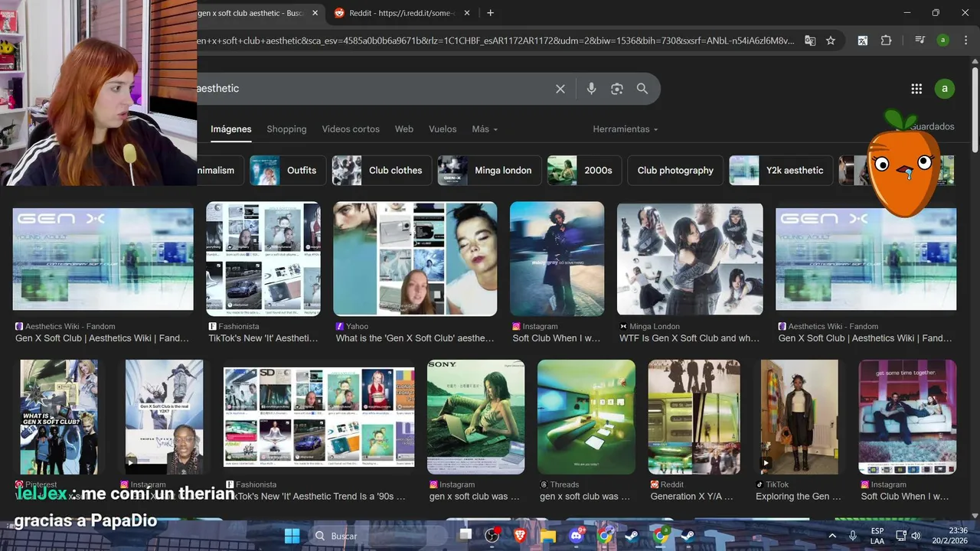Open the taskbar clock showing 23:36
Screen dimensions: 980x551
(949, 536)
